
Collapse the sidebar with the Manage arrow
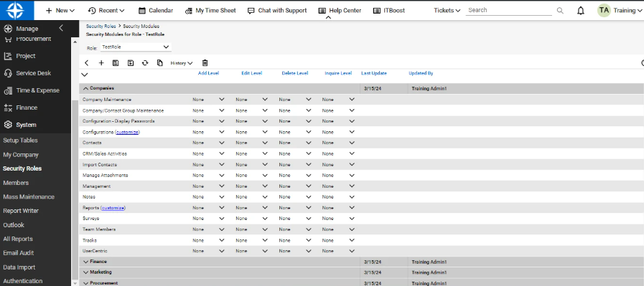[x=61, y=28]
